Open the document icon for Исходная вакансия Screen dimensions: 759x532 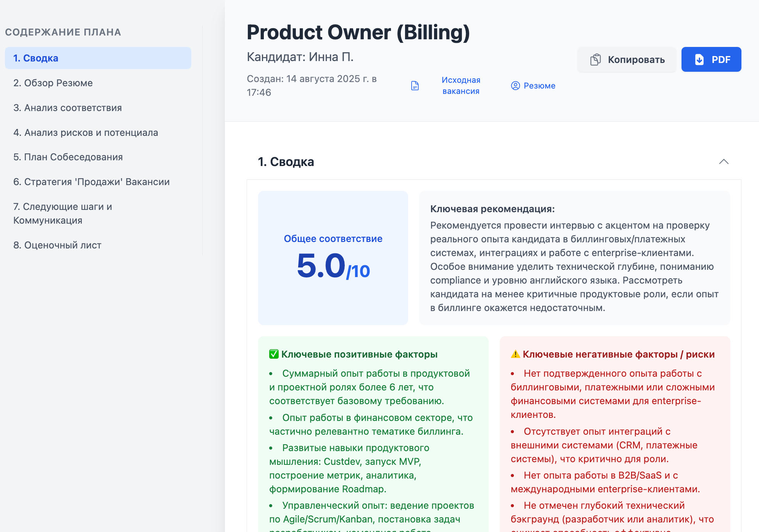tap(415, 85)
